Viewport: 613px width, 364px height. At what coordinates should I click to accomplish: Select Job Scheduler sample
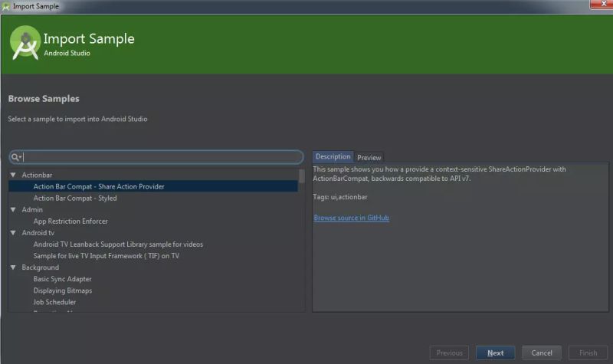click(x=54, y=302)
